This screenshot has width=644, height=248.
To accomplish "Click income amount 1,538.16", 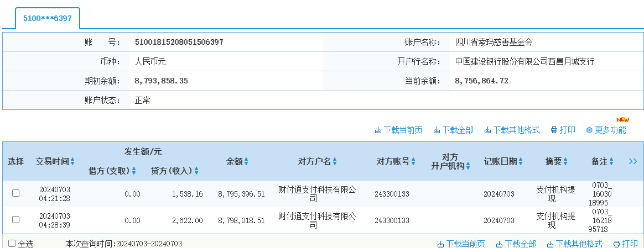I will 188,194.
